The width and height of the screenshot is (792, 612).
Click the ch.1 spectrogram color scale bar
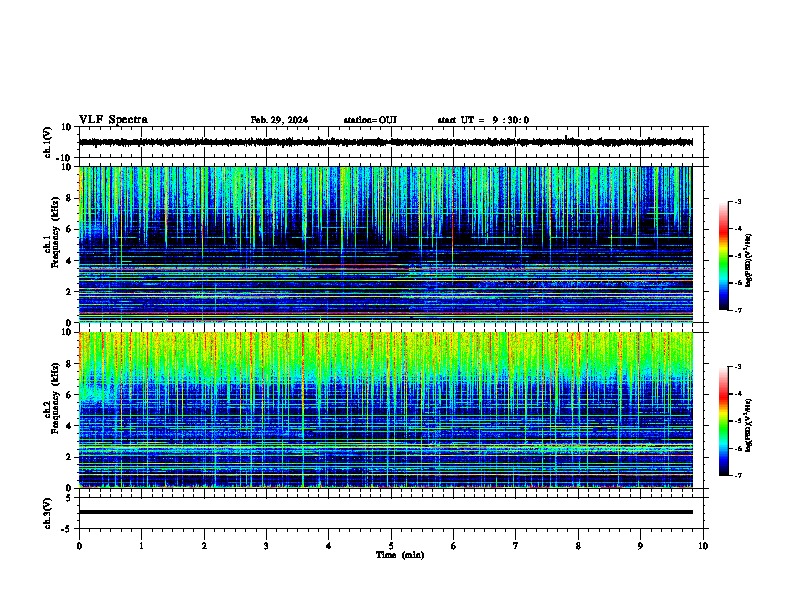(x=723, y=256)
